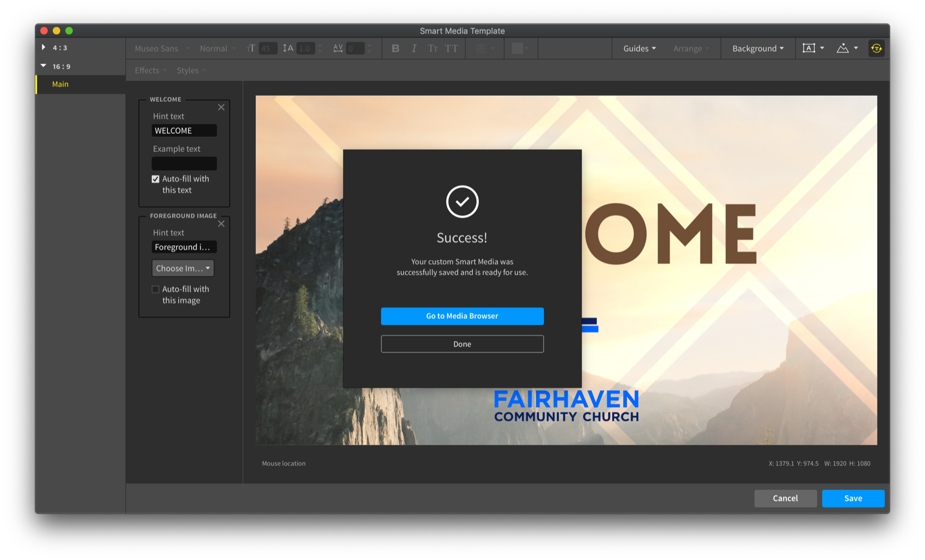Click the Bold formatting icon

[396, 48]
